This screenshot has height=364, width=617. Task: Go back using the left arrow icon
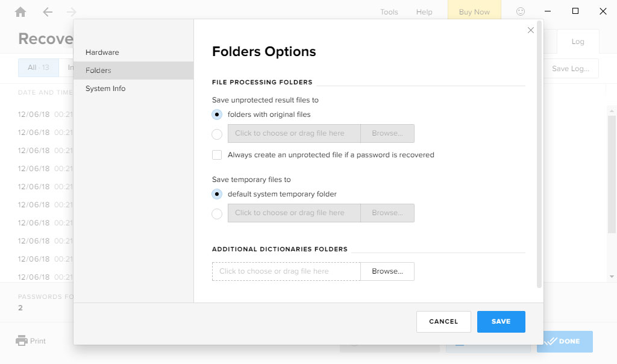48,12
